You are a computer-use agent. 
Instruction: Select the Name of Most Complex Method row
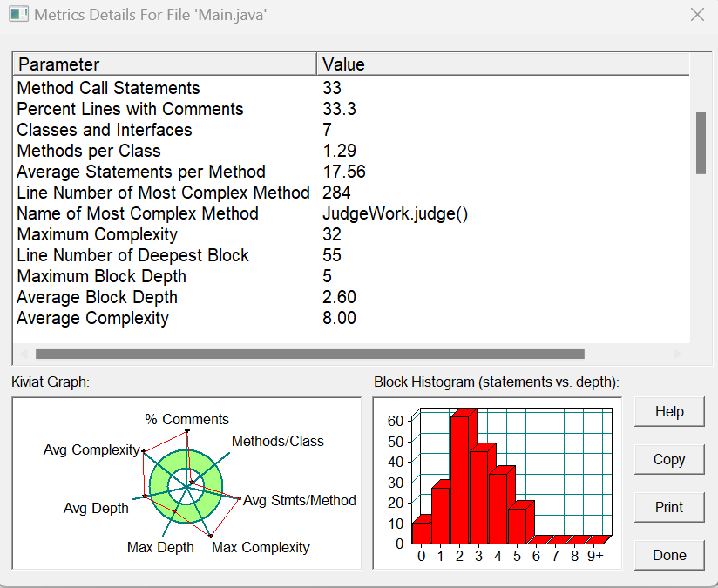pyautogui.click(x=351, y=213)
